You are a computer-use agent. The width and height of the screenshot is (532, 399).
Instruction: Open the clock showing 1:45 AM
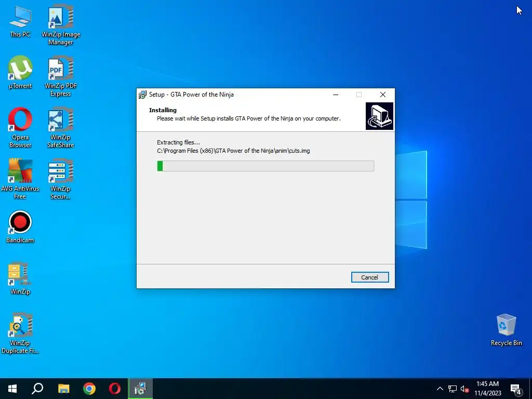pyautogui.click(x=487, y=389)
